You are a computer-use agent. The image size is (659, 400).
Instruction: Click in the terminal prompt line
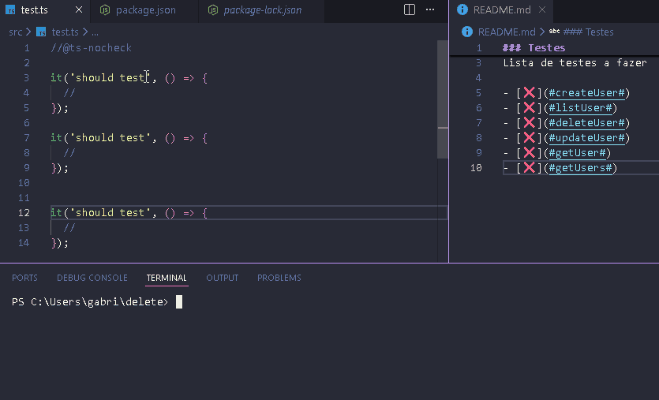pos(300,302)
